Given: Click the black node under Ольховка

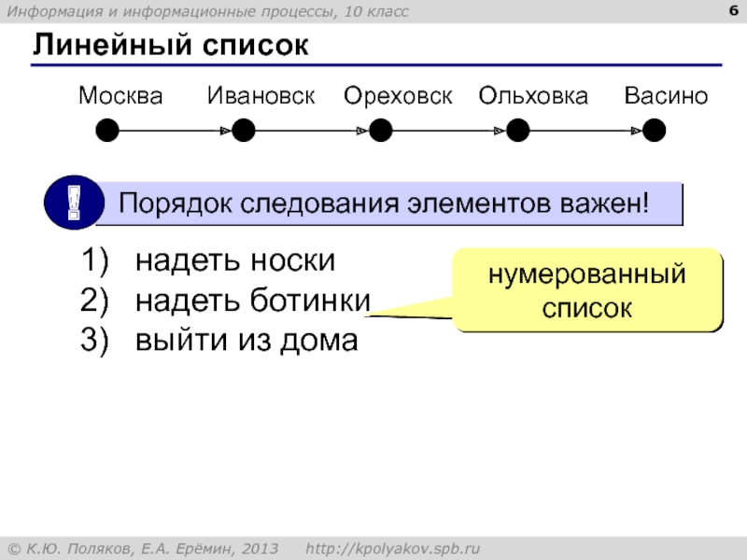Looking at the screenshot, I should coord(516,131).
